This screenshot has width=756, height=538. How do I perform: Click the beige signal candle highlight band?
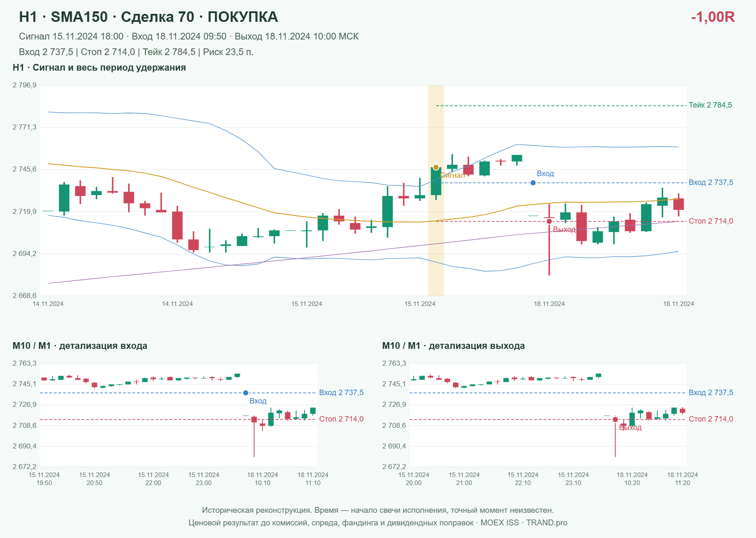[436, 190]
